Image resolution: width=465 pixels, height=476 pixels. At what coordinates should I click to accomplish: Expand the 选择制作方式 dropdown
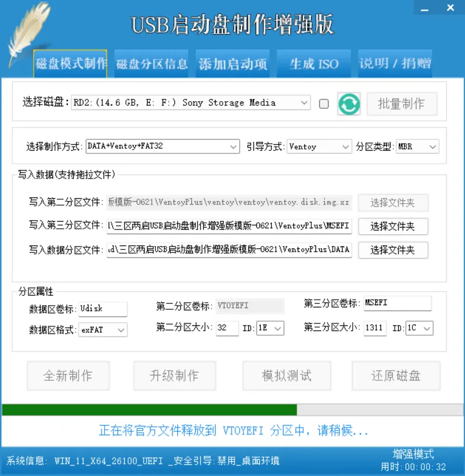tap(162, 146)
